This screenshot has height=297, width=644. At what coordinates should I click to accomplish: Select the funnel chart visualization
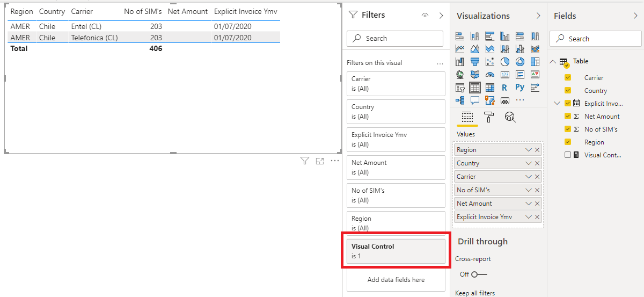tap(475, 62)
